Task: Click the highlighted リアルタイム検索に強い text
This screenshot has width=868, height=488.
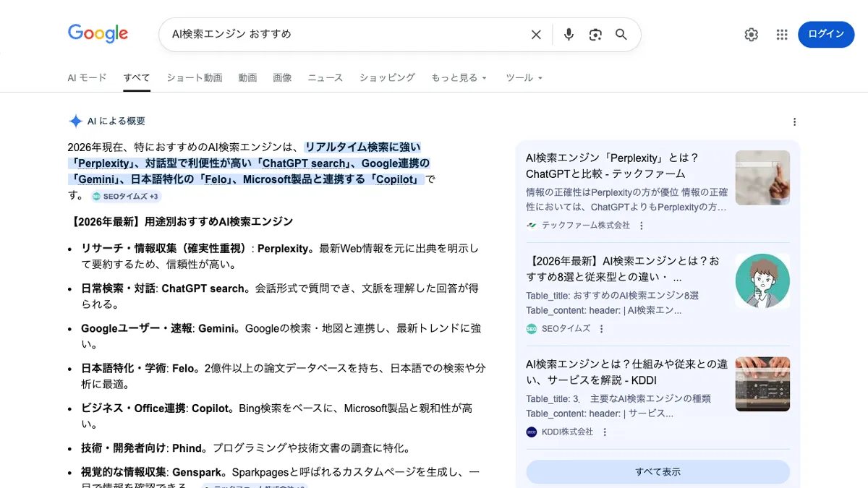Action: click(x=362, y=147)
